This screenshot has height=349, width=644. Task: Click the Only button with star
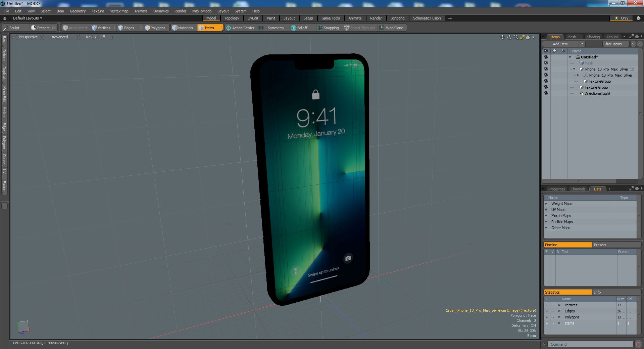(x=622, y=18)
